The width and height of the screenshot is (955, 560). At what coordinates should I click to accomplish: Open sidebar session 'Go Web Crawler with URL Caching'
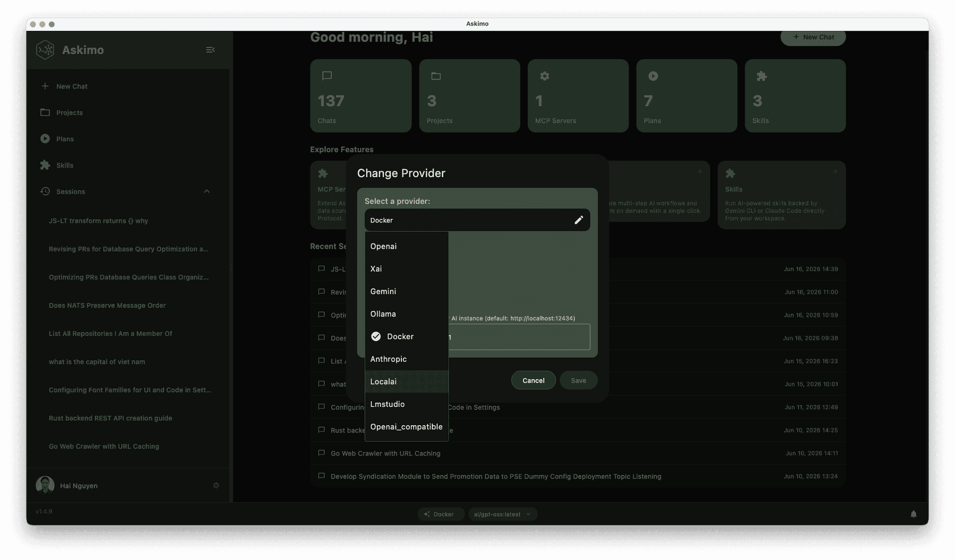click(x=104, y=446)
